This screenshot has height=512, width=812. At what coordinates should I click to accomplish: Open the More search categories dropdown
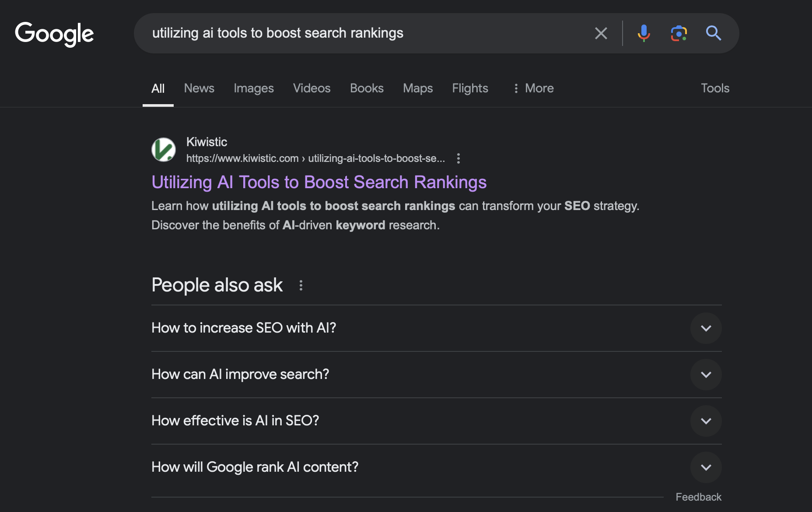click(533, 88)
